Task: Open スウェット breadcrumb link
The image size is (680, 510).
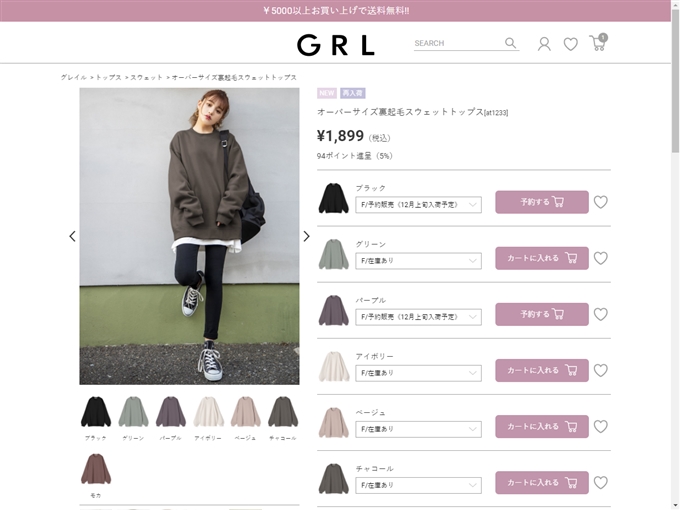Action: pos(146,77)
